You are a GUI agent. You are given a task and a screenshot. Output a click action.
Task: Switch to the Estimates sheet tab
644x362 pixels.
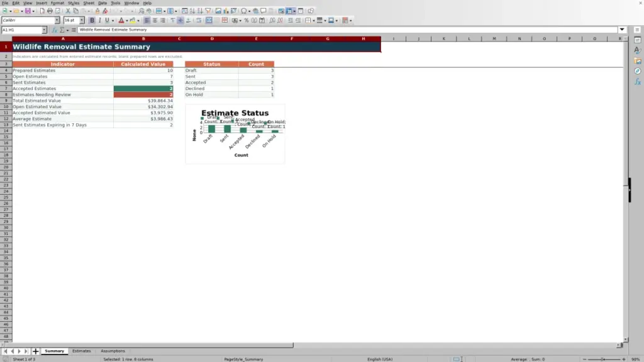pos(81,351)
